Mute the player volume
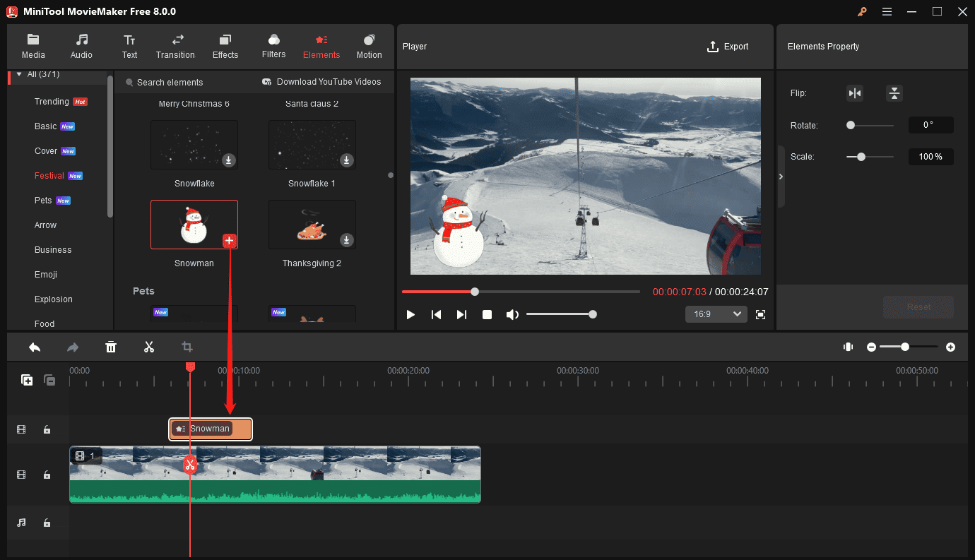975x560 pixels. tap(512, 314)
